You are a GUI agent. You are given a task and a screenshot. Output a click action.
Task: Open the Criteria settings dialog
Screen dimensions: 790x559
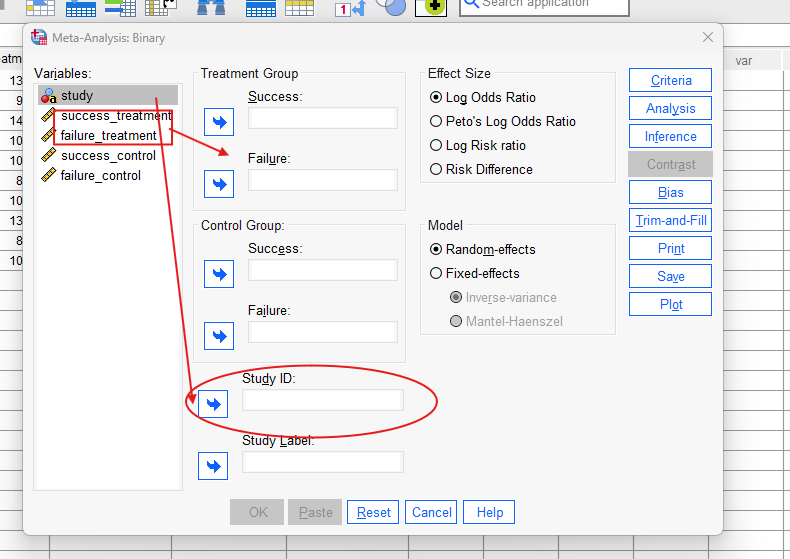670,81
